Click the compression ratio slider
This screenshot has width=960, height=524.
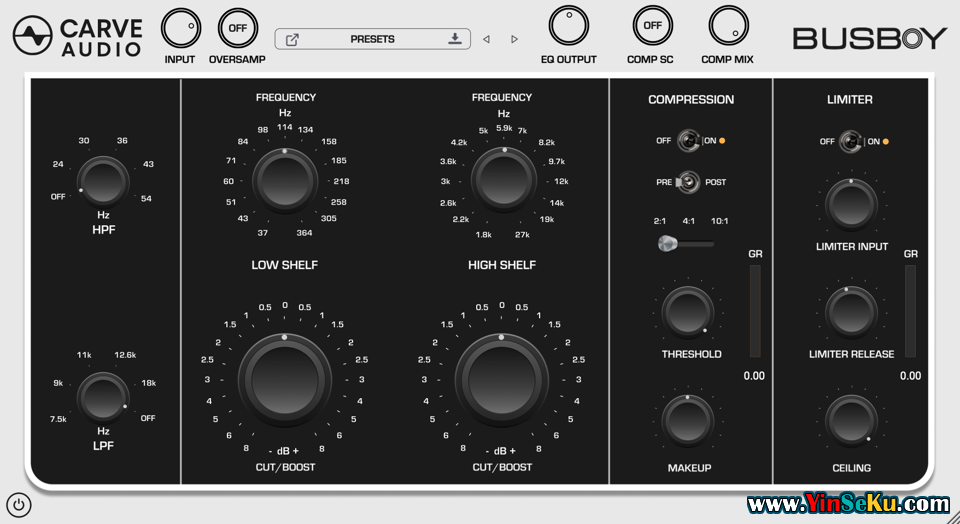click(686, 243)
